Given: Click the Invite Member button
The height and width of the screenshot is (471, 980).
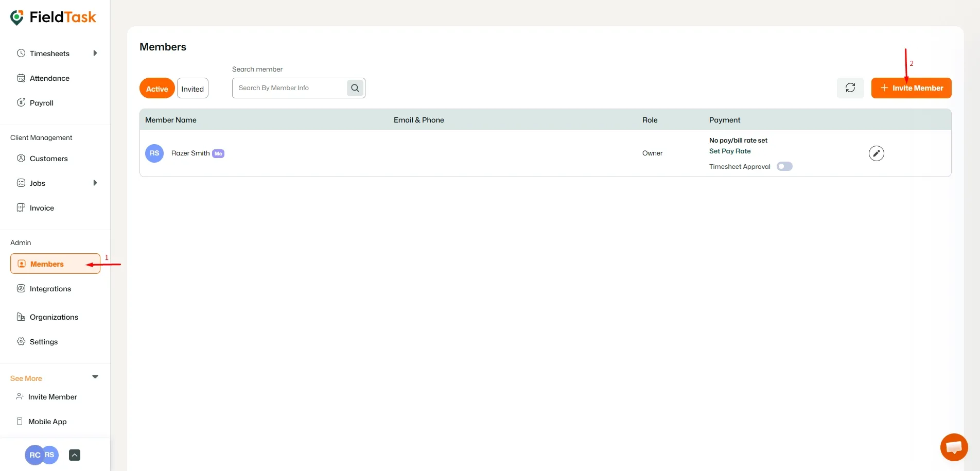Looking at the screenshot, I should [911, 88].
